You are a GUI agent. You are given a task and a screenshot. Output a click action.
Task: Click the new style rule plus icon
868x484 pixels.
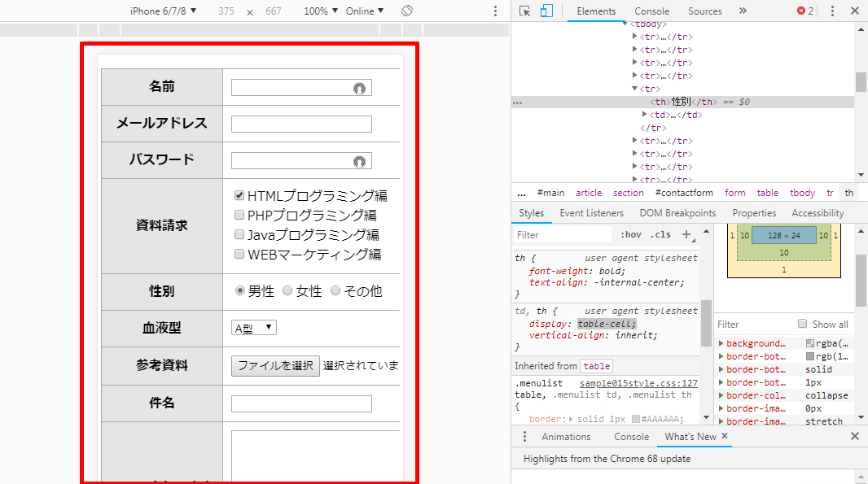coord(686,234)
